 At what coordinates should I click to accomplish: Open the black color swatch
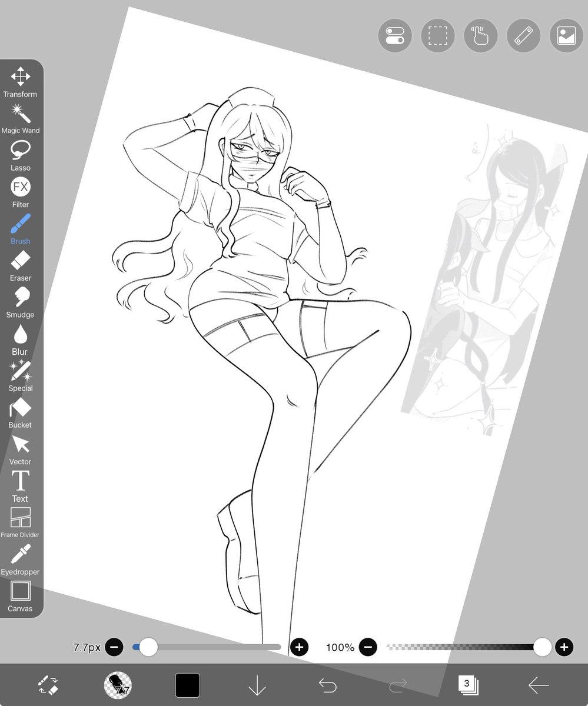click(188, 685)
